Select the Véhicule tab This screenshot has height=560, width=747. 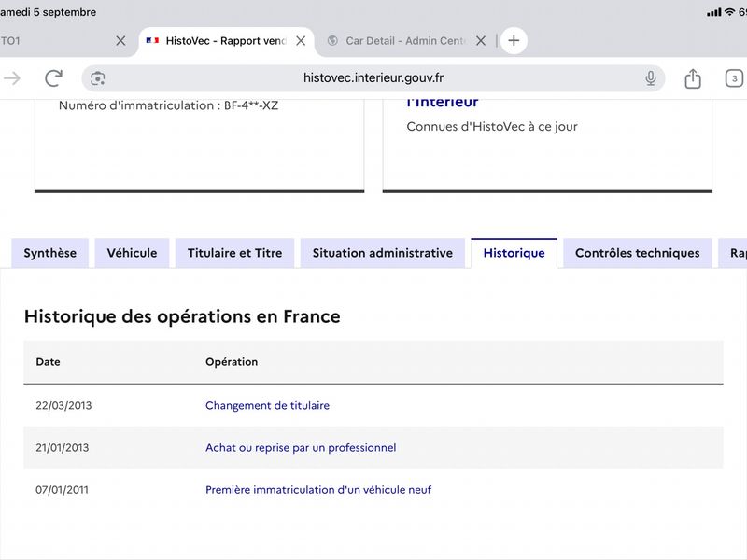tap(132, 253)
